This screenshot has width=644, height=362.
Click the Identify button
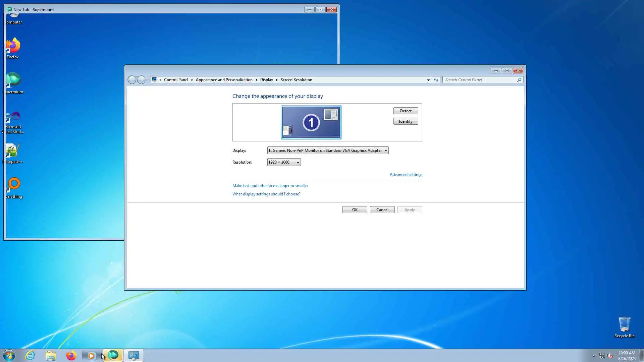pos(406,121)
